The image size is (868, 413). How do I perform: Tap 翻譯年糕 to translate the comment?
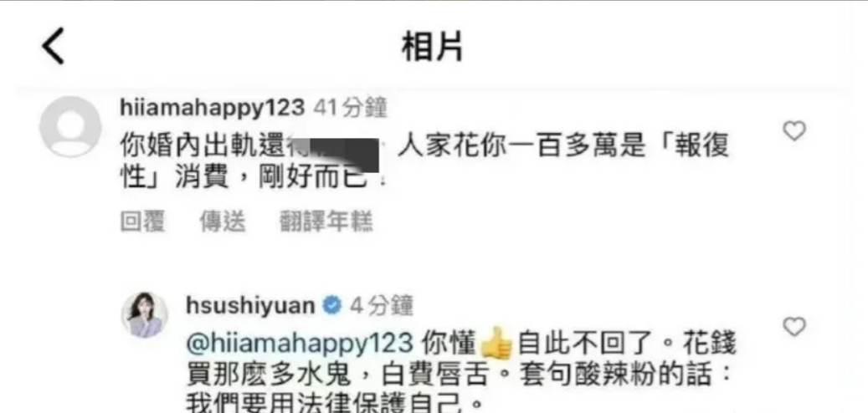(x=326, y=222)
